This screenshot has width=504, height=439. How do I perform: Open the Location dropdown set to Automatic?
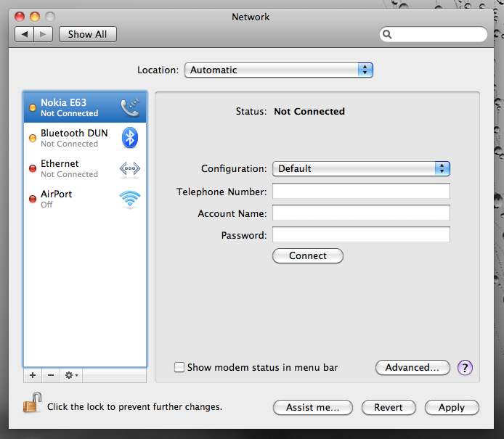click(279, 70)
